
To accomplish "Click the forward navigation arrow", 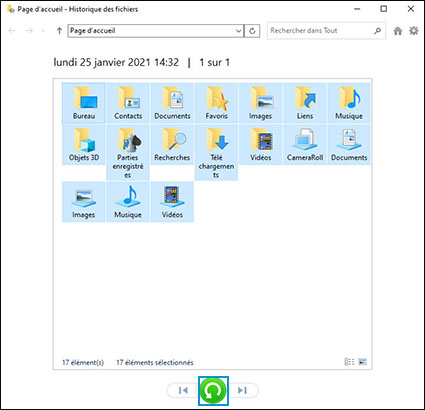I will [x=29, y=31].
